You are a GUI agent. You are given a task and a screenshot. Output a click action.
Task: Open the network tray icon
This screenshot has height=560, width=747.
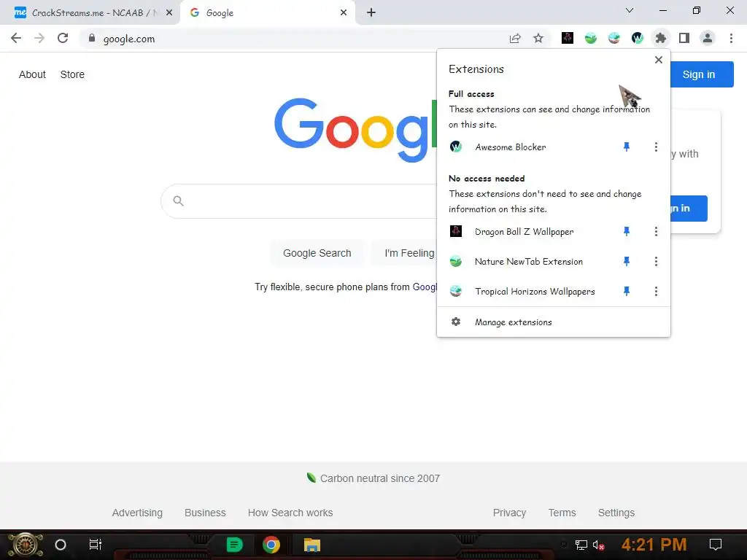pos(581,545)
